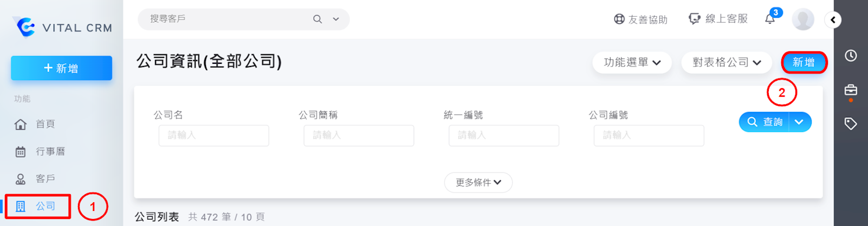Open 線上客服 online support

[x=718, y=19]
